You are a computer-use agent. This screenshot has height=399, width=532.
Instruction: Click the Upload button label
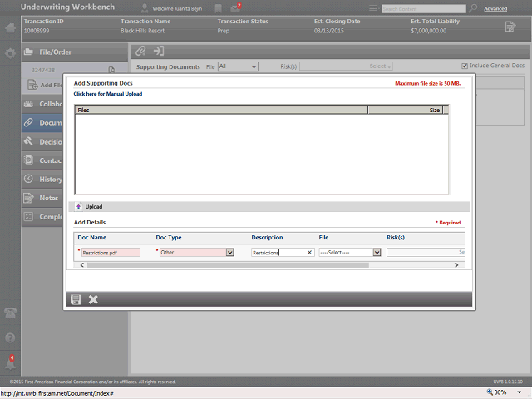(94, 207)
